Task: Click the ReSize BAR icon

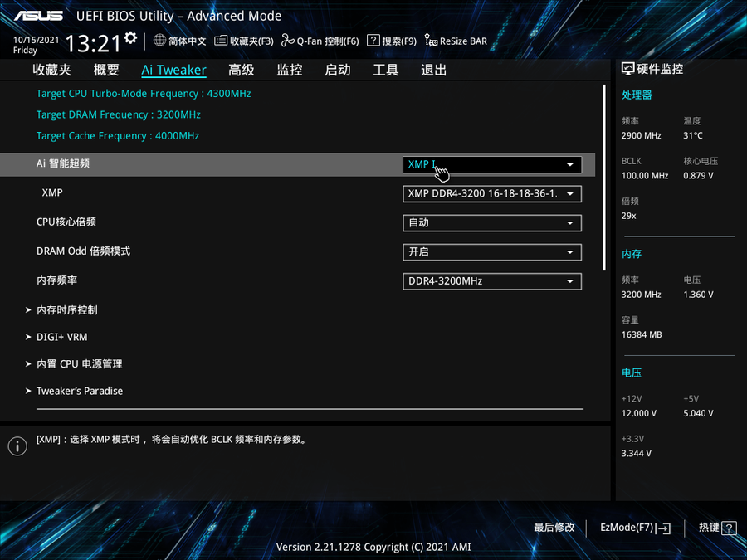Action: click(x=431, y=41)
